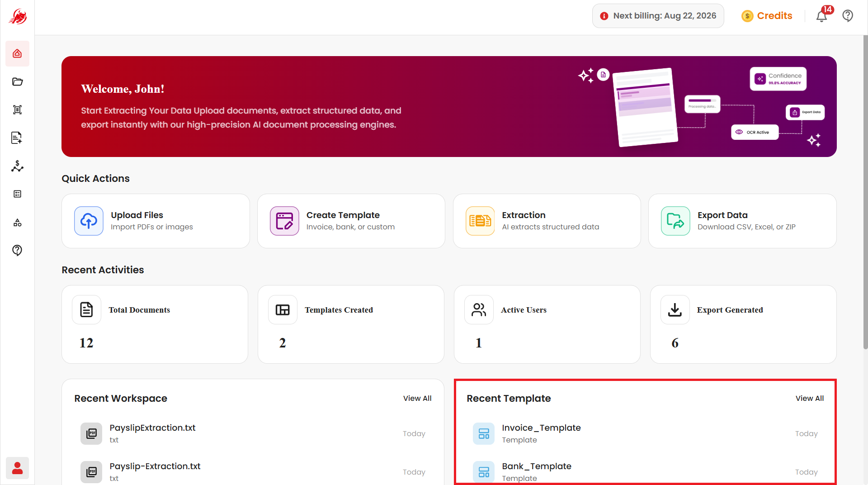Click the top-right help question icon

[848, 16]
